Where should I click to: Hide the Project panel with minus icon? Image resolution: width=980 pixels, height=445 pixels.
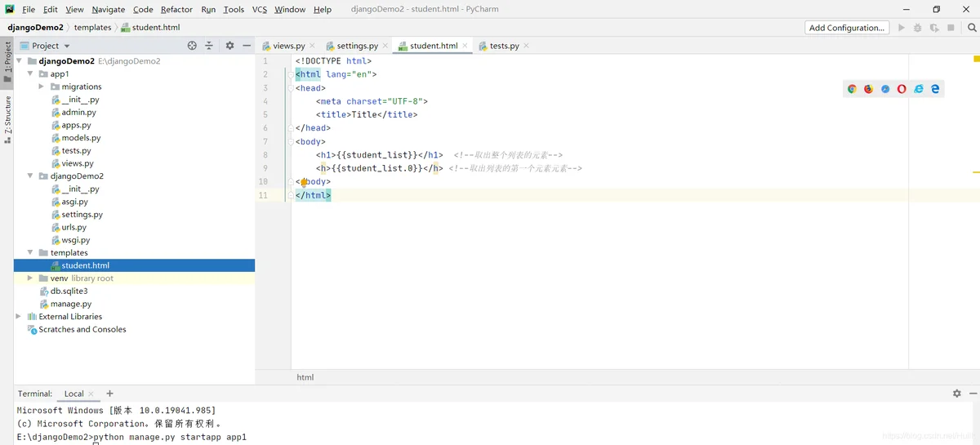[x=247, y=46]
